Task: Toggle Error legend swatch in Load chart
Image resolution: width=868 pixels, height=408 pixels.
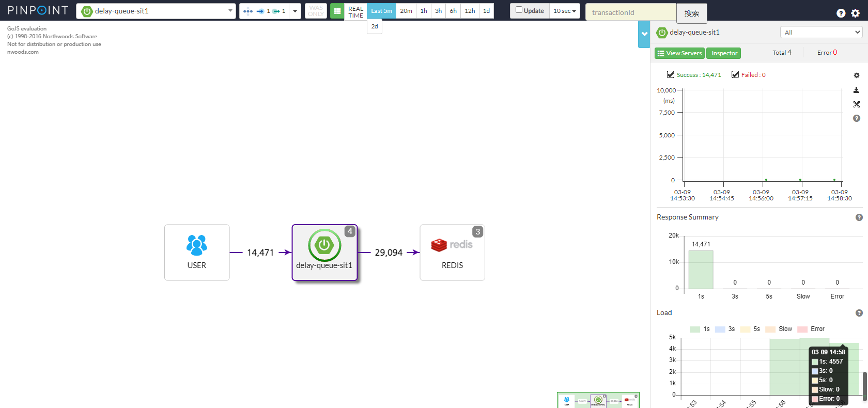Action: coord(802,329)
